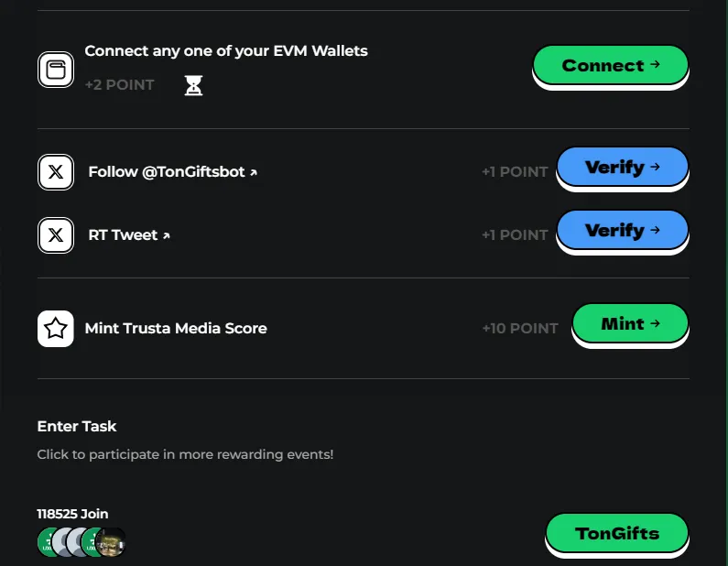Click the Mint Trusta Media Score label
This screenshot has width=728, height=566.
click(x=176, y=328)
